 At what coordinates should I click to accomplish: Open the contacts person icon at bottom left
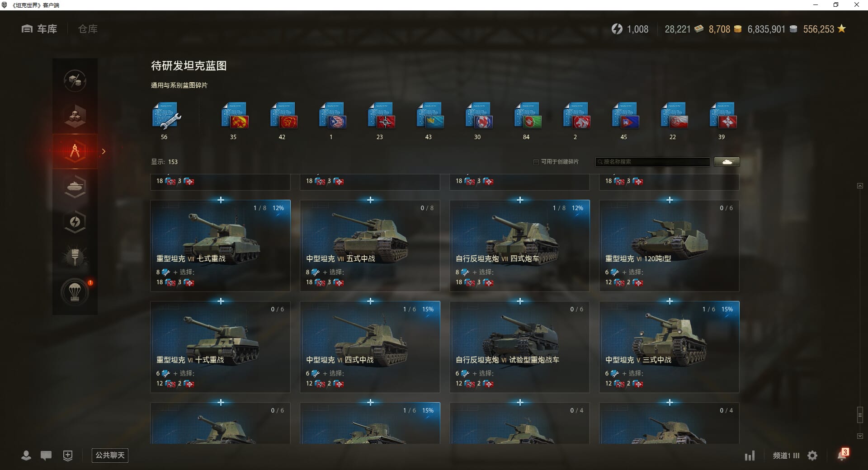coord(26,456)
